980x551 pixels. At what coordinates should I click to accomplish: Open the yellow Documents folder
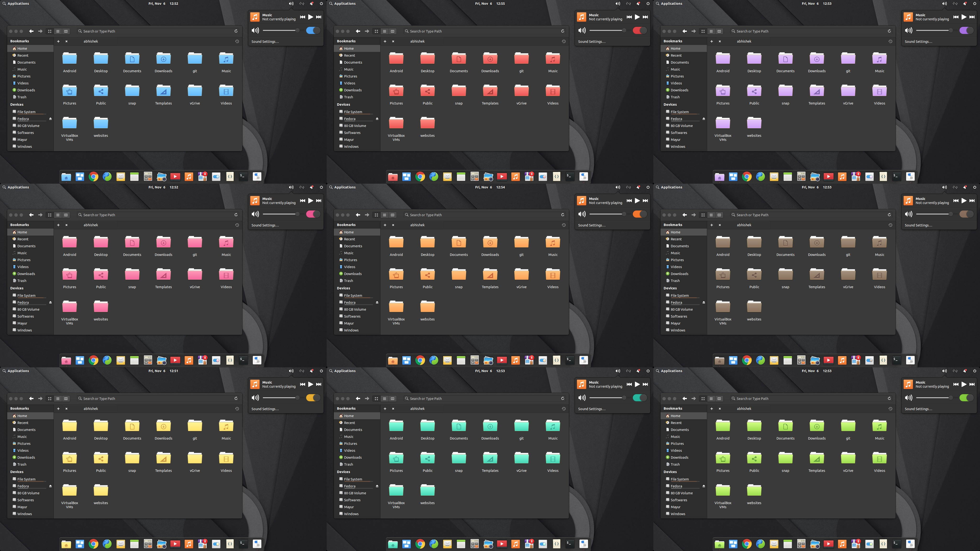click(x=132, y=426)
